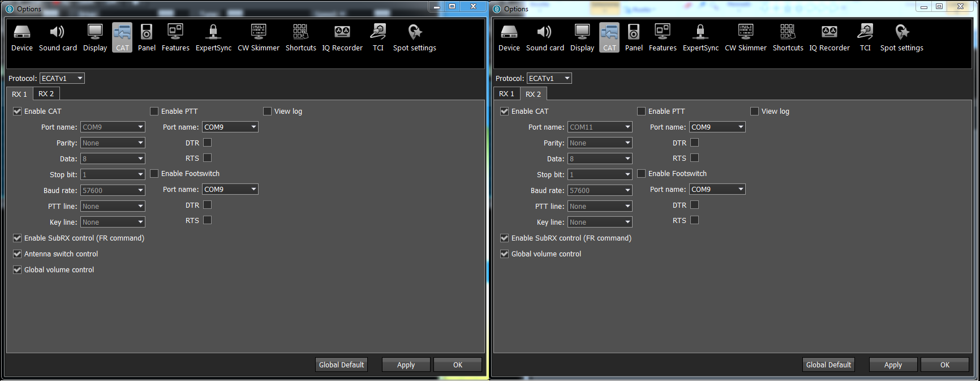980x381 pixels.
Task: Toggle Enable PTT checkbox in left window
Action: click(x=154, y=112)
